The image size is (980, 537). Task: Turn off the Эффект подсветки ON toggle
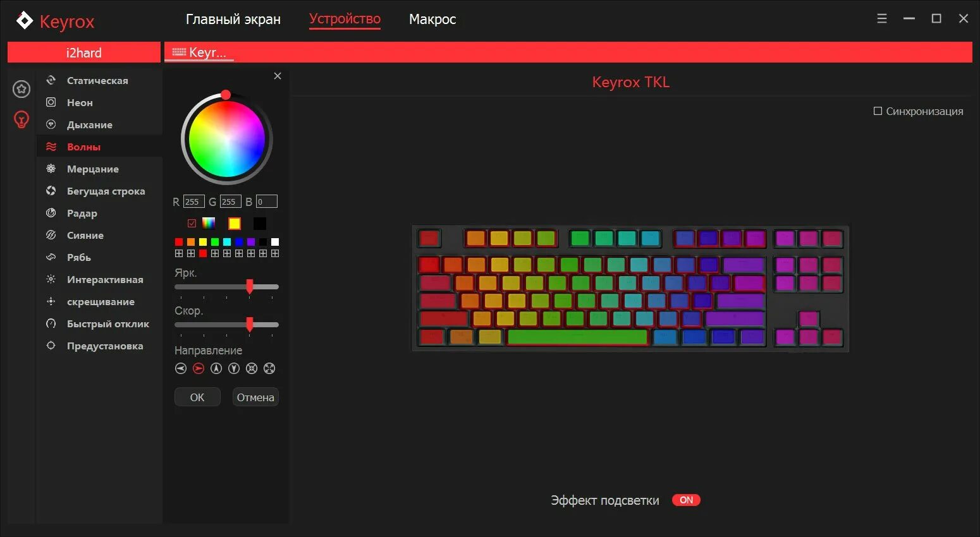[686, 500]
